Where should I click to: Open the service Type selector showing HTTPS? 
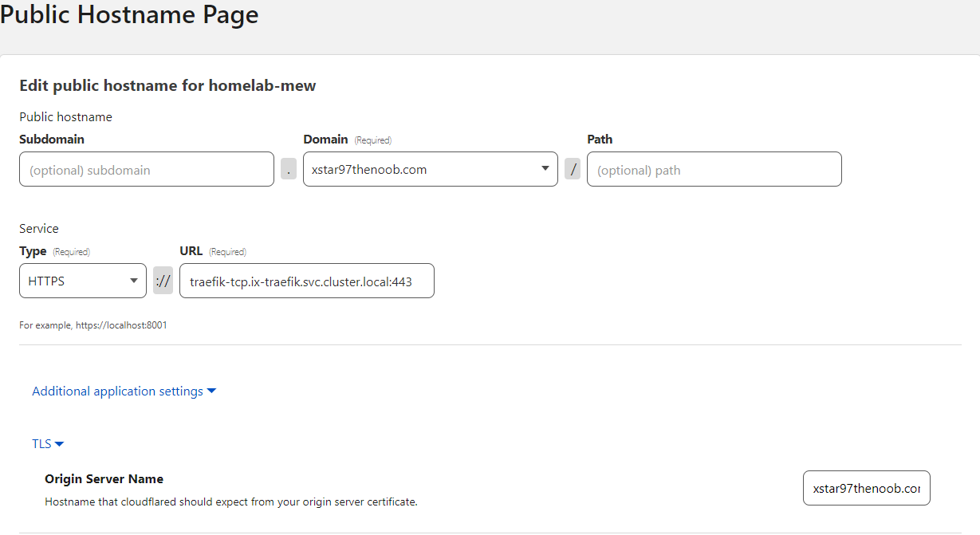[82, 281]
